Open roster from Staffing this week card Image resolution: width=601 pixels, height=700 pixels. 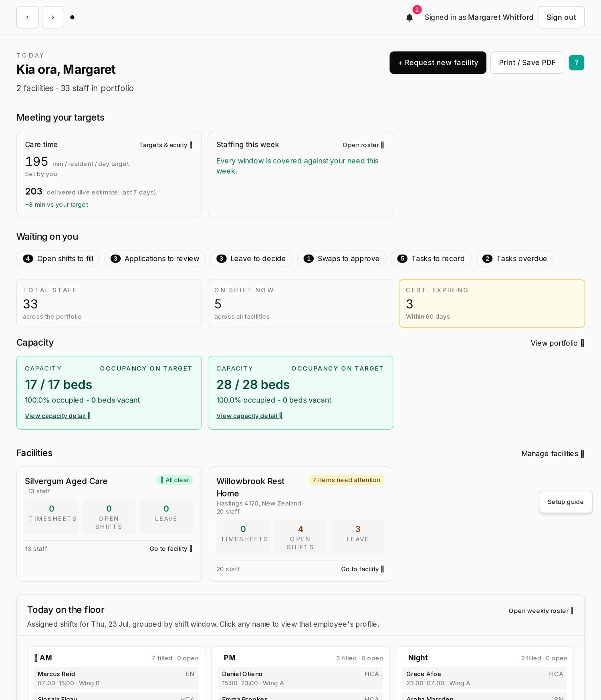[x=363, y=145]
